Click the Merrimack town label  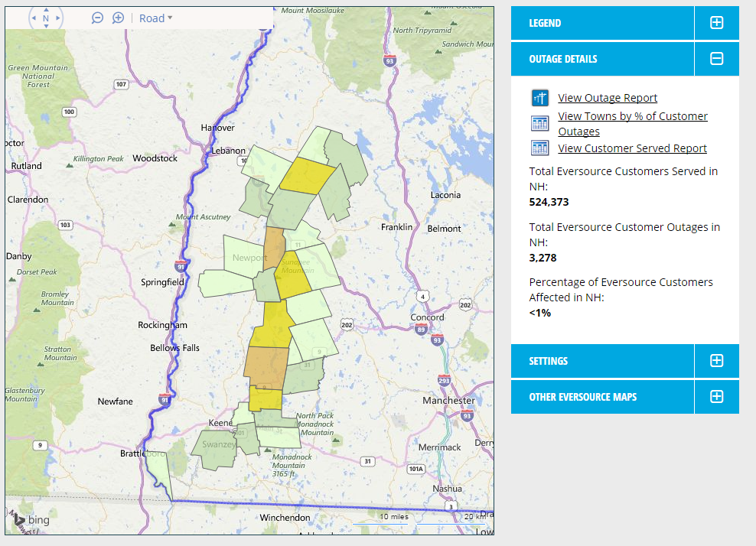[x=440, y=447]
